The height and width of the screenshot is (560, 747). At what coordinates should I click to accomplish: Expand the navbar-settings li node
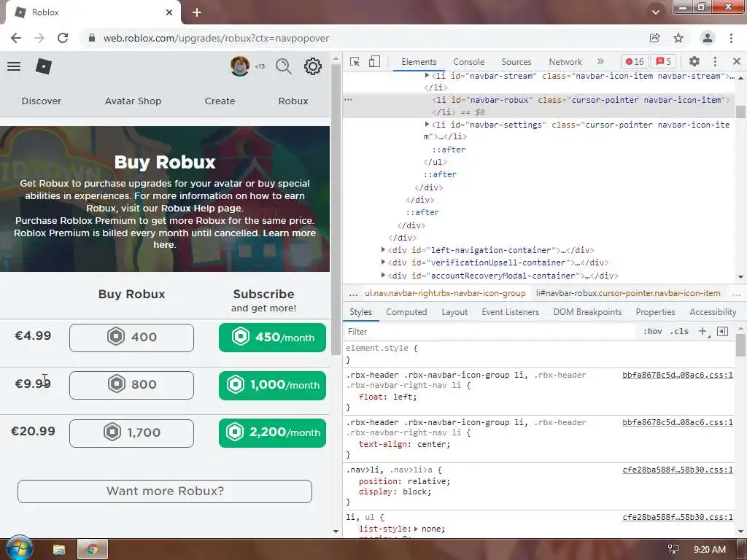pos(427,124)
